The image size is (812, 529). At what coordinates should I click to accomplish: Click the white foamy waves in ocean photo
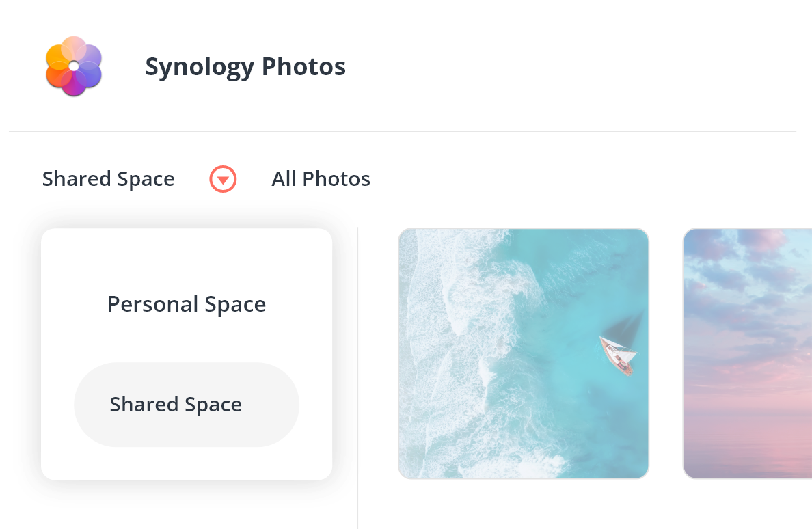point(450,352)
